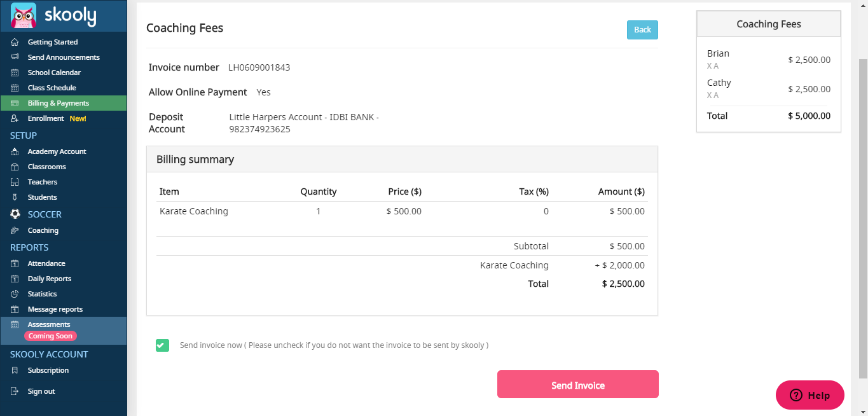
Task: Click Cathy's entry in Coaching Fees panel
Action: pyautogui.click(x=769, y=88)
